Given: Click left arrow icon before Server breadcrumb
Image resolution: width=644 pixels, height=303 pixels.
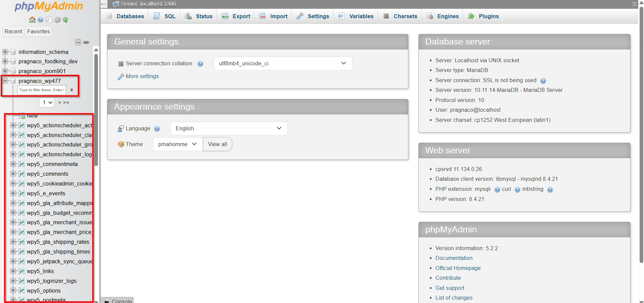Looking at the screenshot, I should [x=104, y=4].
